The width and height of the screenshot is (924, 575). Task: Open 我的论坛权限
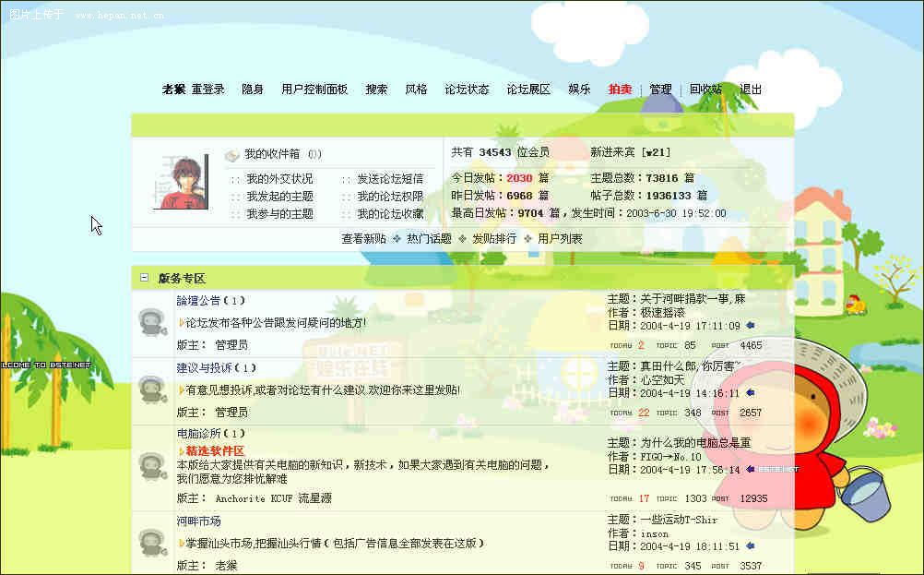coord(390,196)
